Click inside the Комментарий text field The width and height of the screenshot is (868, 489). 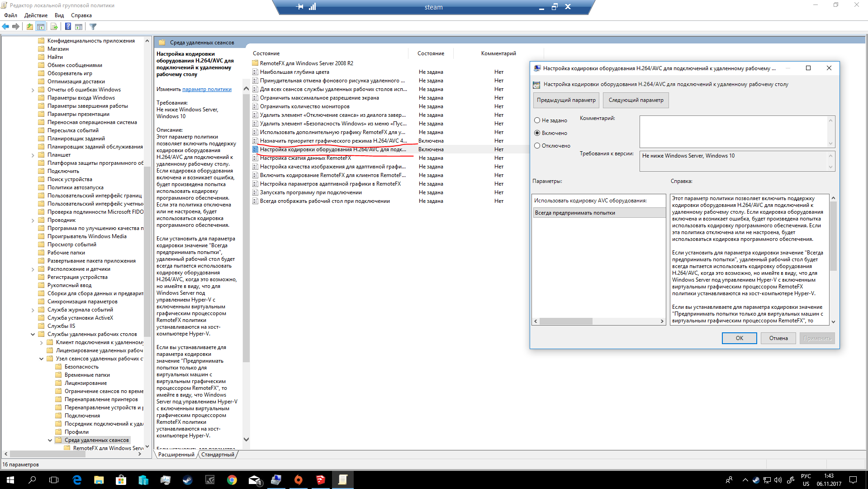[733, 132]
